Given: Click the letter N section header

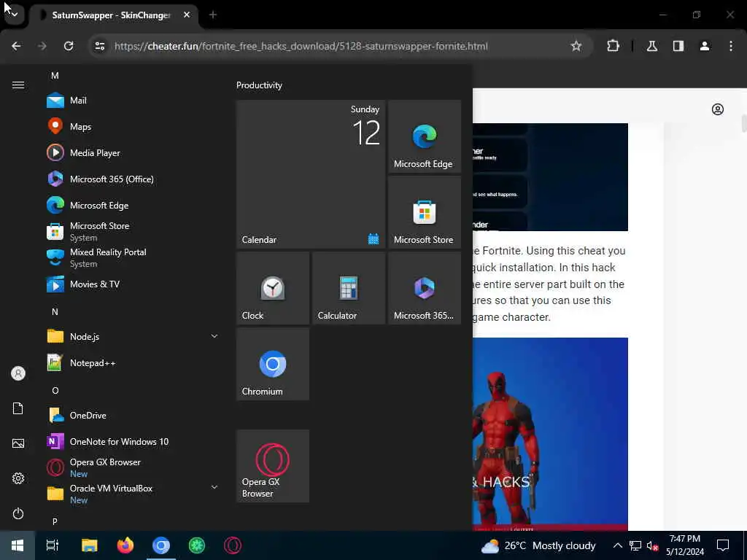Looking at the screenshot, I should [55, 312].
